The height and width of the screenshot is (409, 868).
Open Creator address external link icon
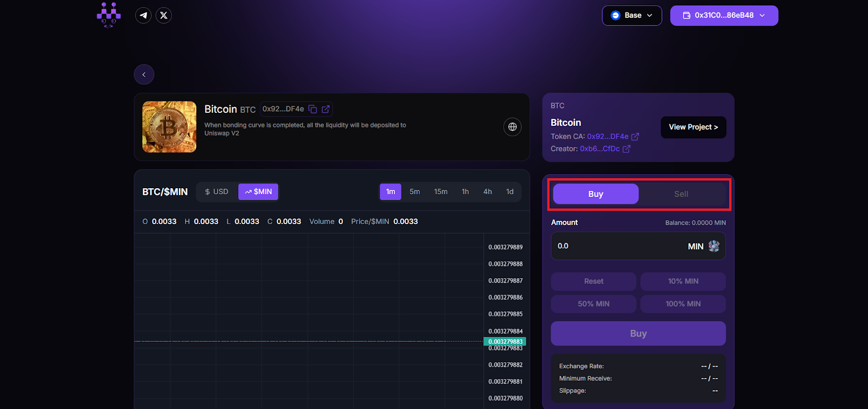tap(627, 149)
